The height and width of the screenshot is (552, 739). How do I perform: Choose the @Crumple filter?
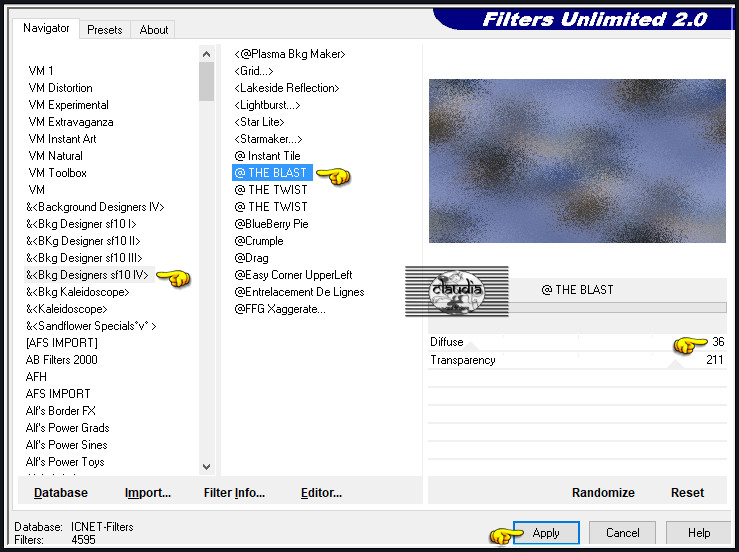point(259,240)
